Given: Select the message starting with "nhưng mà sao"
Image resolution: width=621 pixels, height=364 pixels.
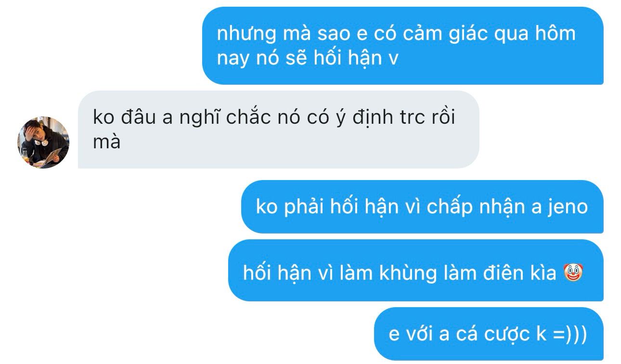Looking at the screenshot, I should pyautogui.click(x=402, y=46).
